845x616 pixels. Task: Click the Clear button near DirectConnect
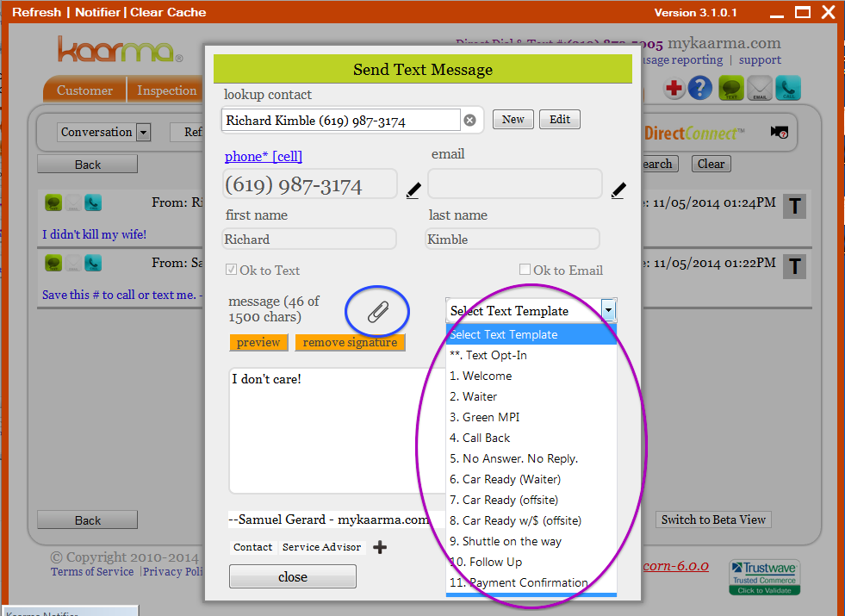(x=711, y=164)
